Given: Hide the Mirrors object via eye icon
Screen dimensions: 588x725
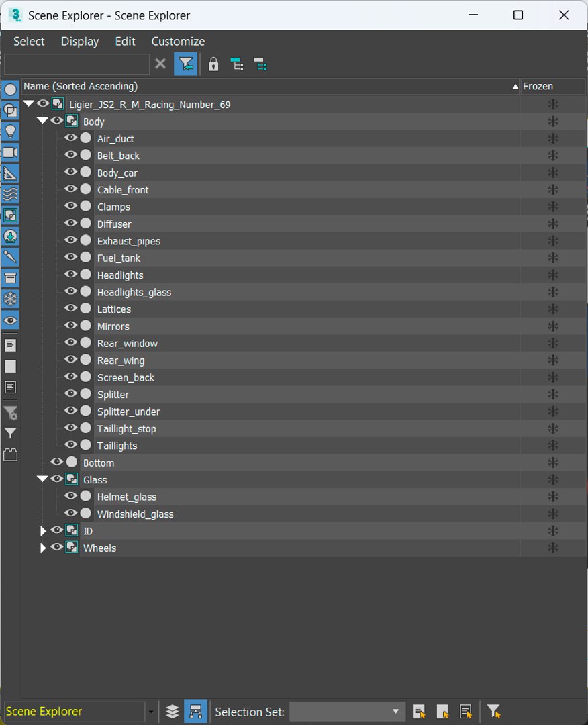Looking at the screenshot, I should [x=70, y=326].
